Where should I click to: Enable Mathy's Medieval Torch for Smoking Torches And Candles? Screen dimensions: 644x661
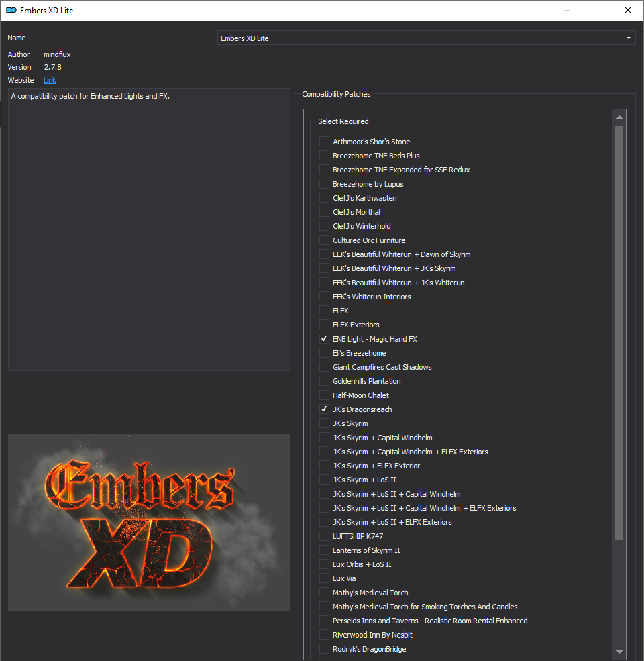click(324, 607)
